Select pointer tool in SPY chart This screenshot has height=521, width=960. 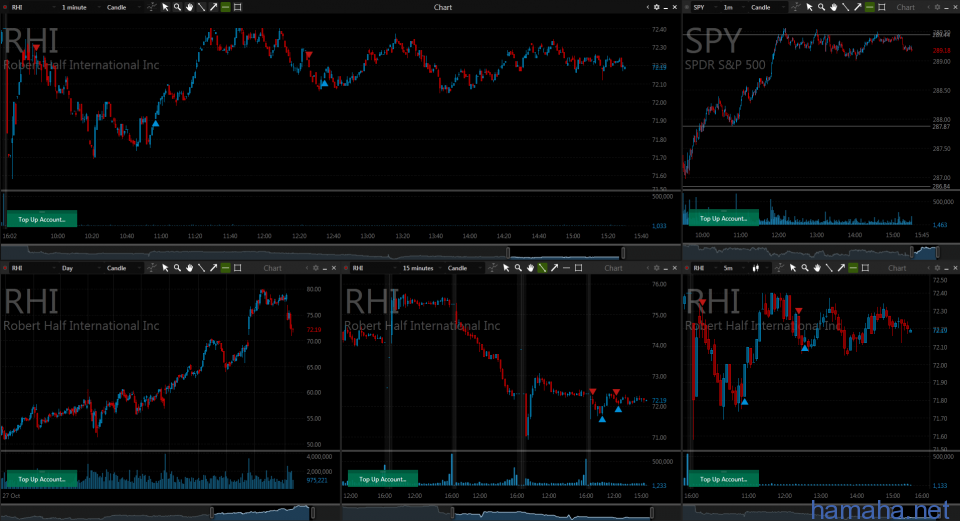809,7
